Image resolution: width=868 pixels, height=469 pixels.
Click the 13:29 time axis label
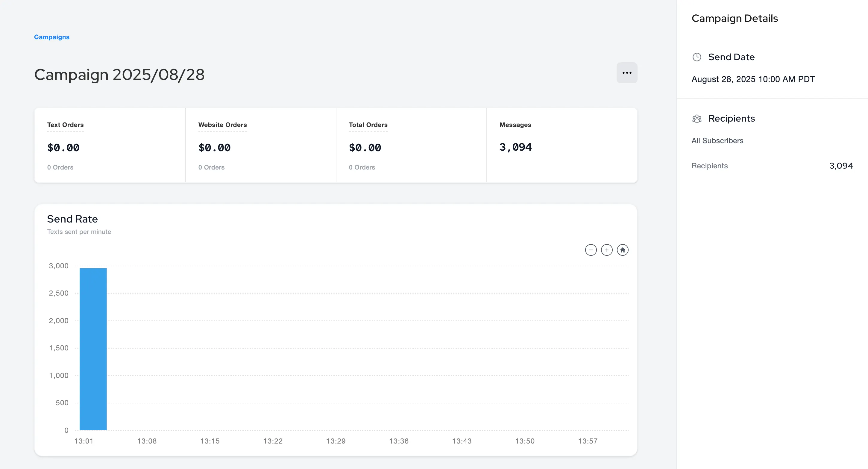tap(336, 441)
